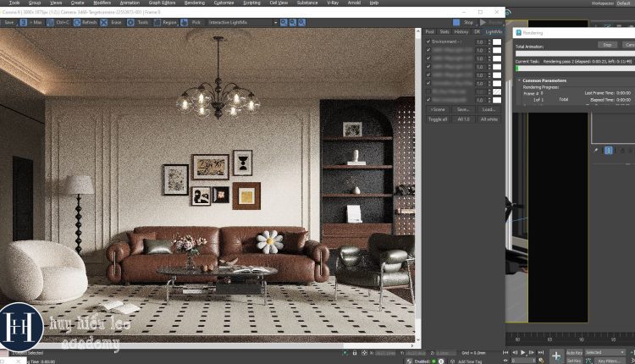The width and height of the screenshot is (635, 364).
Task: Open the Rendering menu
Action: pos(195,3)
